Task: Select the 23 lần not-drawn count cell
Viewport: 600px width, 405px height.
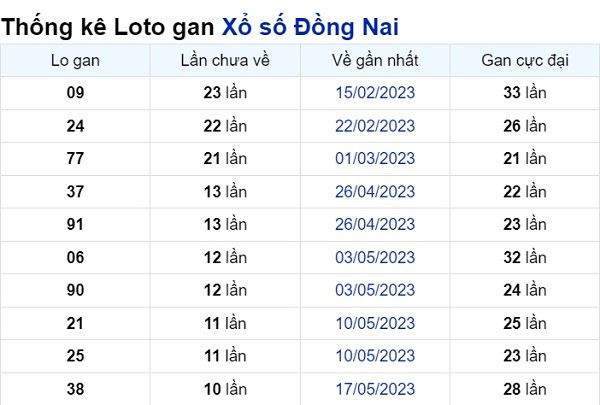Action: pyautogui.click(x=225, y=93)
